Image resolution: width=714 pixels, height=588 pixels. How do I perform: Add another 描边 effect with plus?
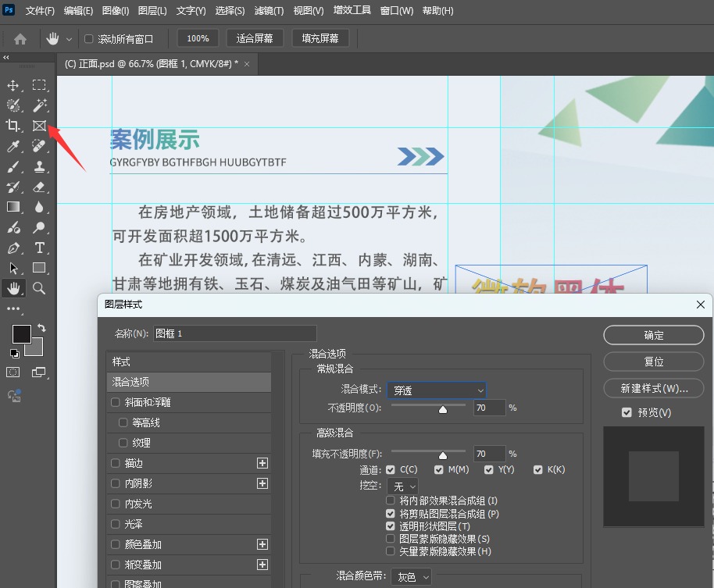262,463
